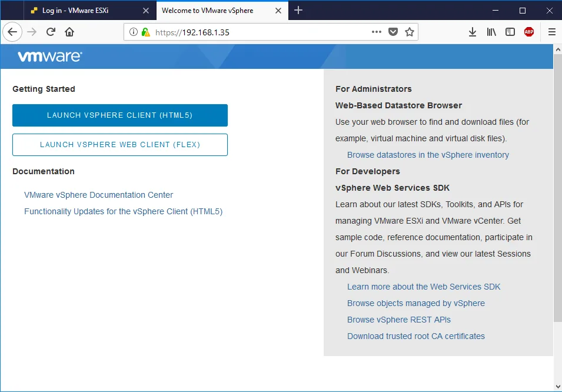This screenshot has width=562, height=392.
Task: Click the For Administrators heading
Action: click(x=374, y=89)
